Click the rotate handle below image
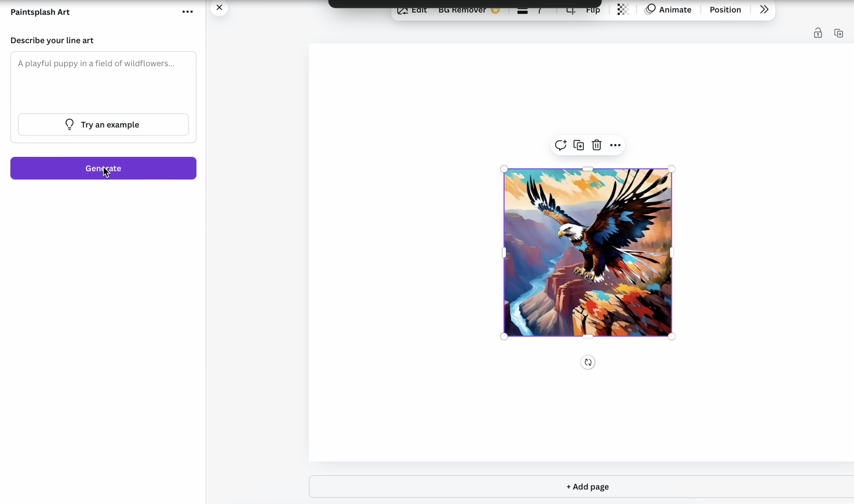 [588, 362]
